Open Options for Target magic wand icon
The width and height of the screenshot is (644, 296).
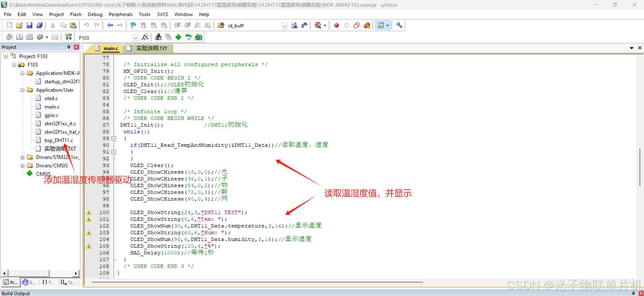145,37
